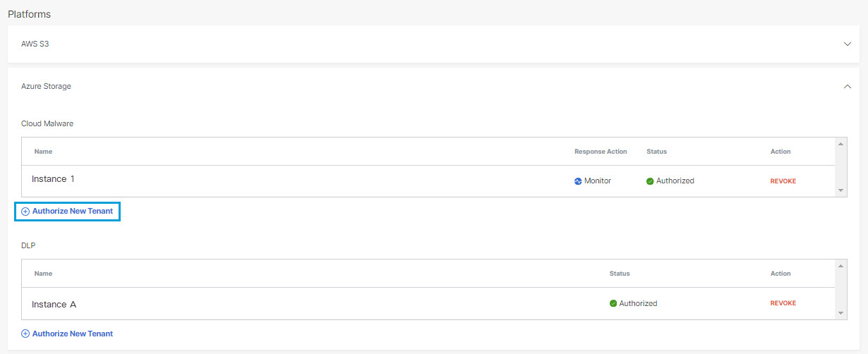Click Response Action column header
The image size is (868, 354).
click(x=601, y=152)
